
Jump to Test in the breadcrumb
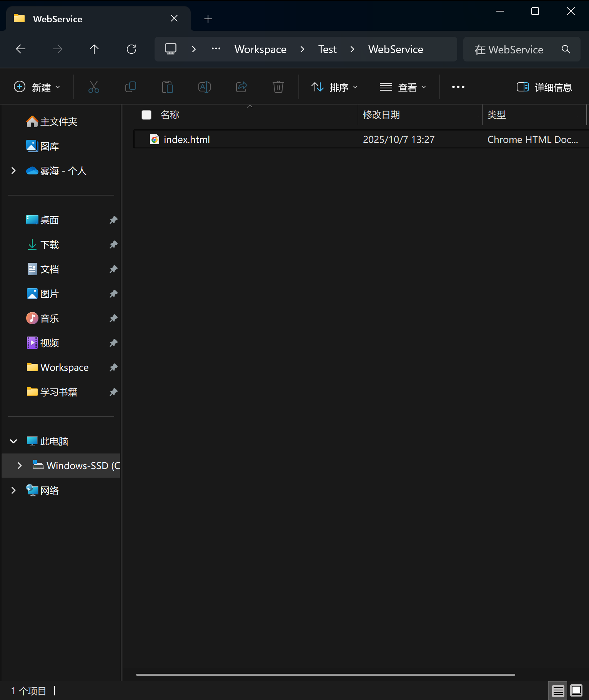pyautogui.click(x=327, y=50)
